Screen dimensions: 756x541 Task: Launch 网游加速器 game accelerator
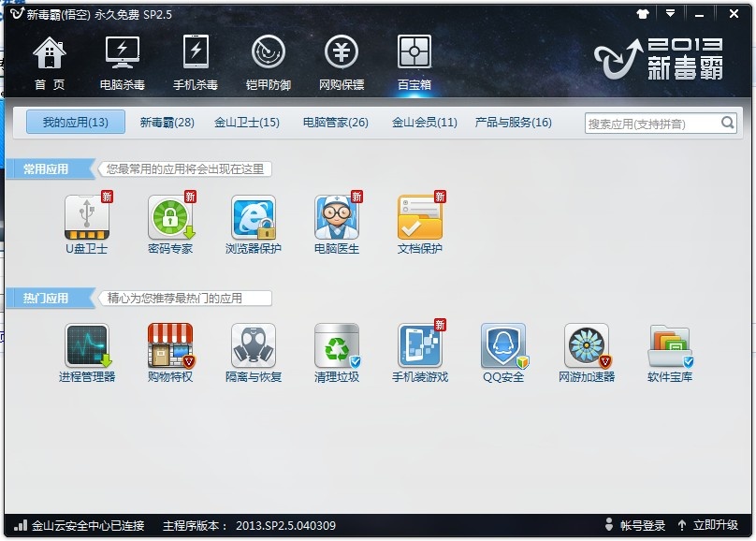coord(587,346)
